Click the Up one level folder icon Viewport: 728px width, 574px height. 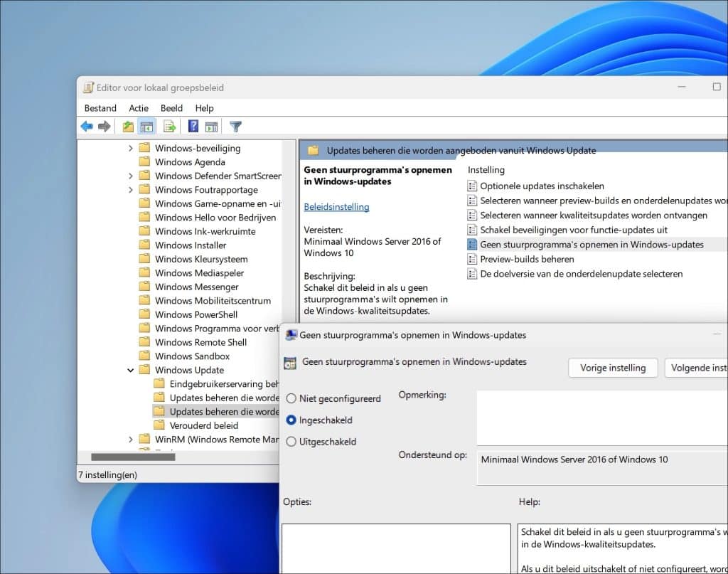[x=128, y=127]
